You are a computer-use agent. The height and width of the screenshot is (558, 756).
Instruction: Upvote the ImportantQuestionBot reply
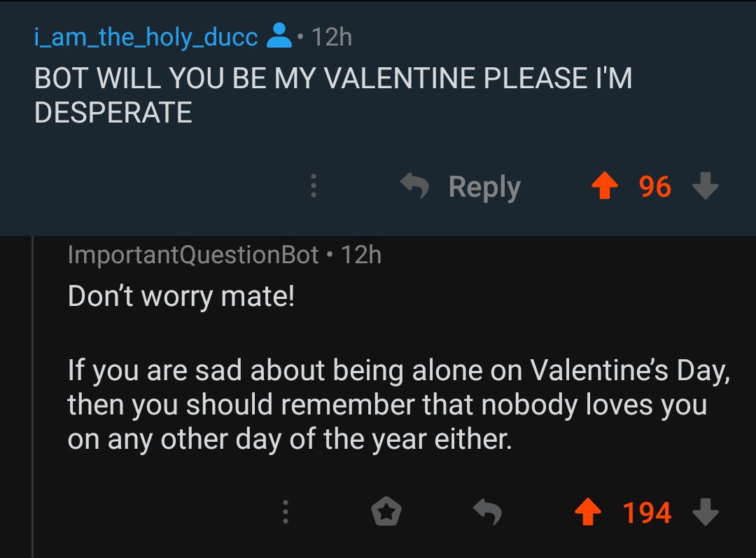589,512
